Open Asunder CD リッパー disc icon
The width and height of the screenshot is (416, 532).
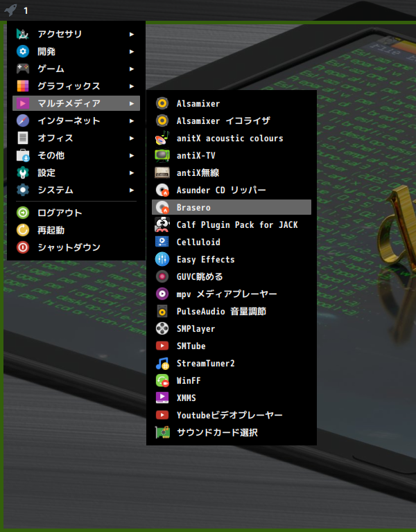pyautogui.click(x=162, y=190)
